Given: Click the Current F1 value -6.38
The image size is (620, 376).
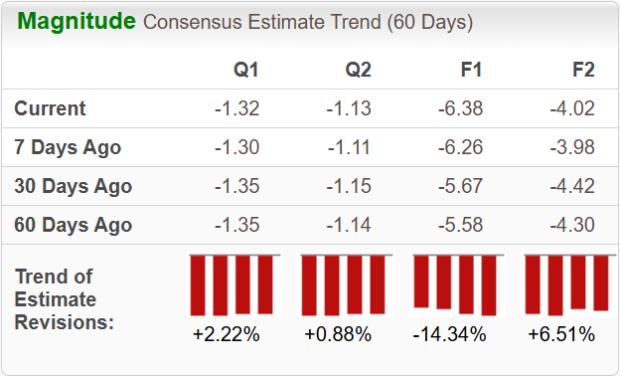Looking at the screenshot, I should click(460, 108).
